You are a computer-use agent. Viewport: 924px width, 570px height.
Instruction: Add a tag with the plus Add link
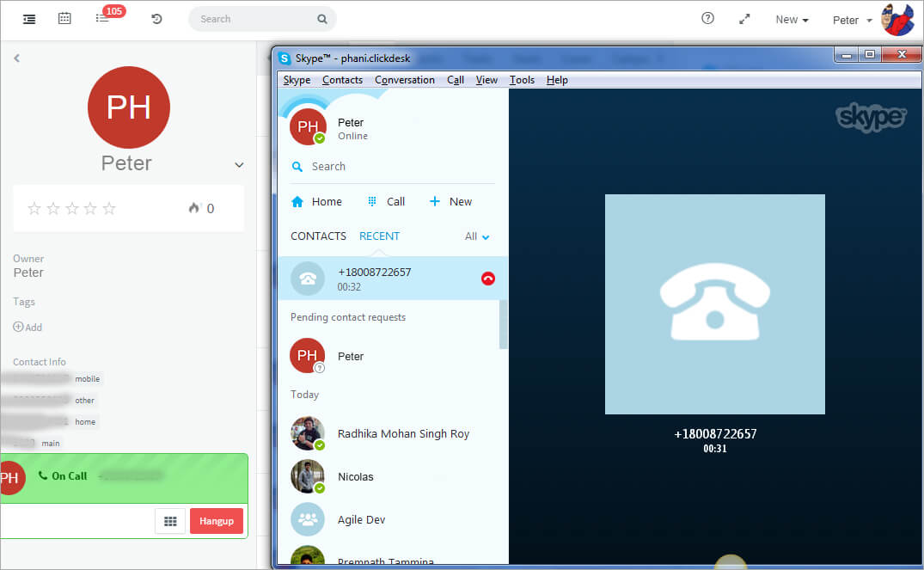pos(28,328)
